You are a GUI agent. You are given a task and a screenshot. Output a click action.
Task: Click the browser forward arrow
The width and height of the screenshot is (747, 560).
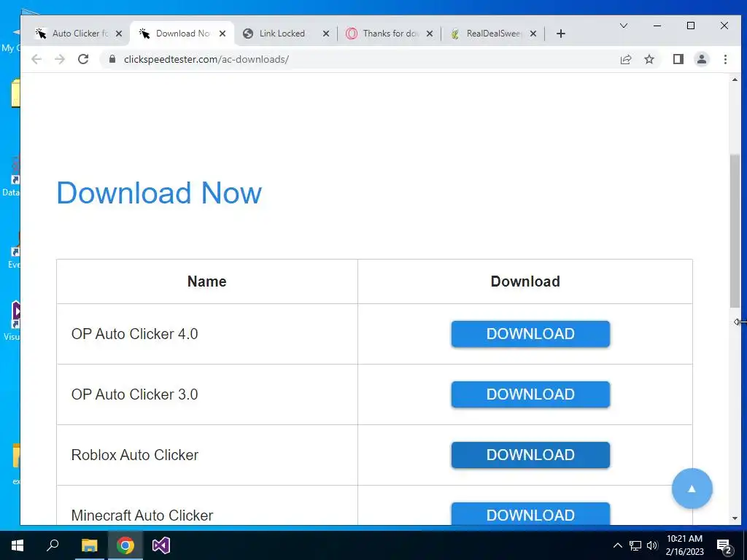tap(60, 59)
